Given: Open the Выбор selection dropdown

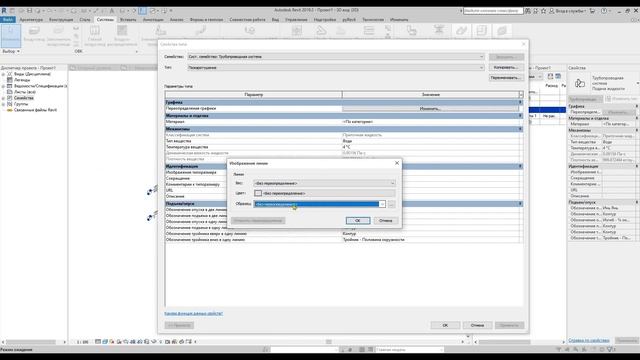Looking at the screenshot, I should [11, 51].
